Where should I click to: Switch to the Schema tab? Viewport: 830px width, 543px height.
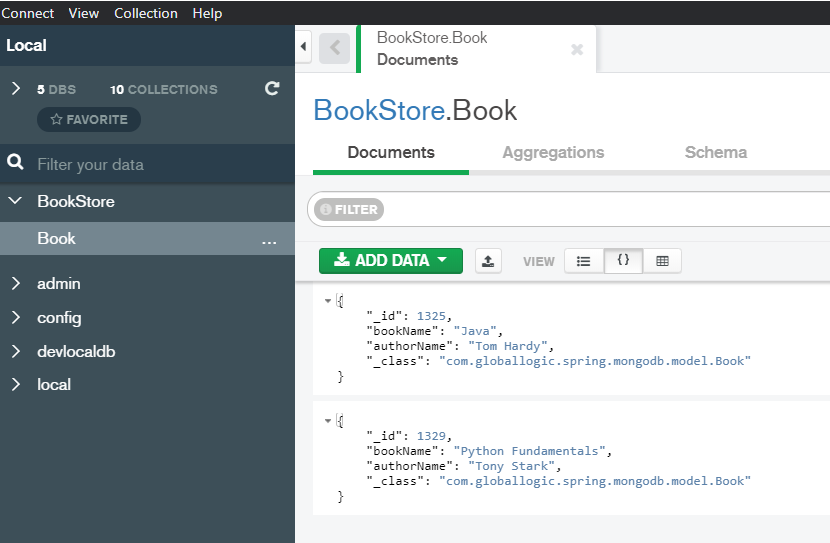click(x=716, y=152)
